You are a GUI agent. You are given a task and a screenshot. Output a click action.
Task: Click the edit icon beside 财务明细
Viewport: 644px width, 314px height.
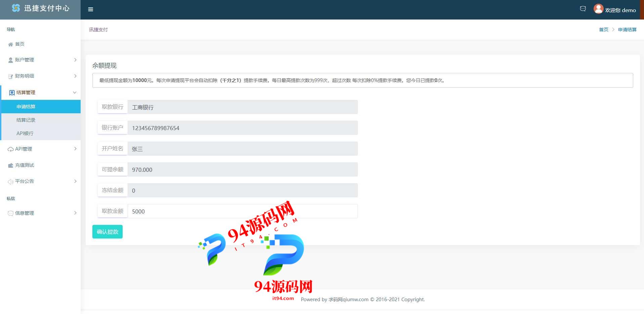(x=10, y=76)
